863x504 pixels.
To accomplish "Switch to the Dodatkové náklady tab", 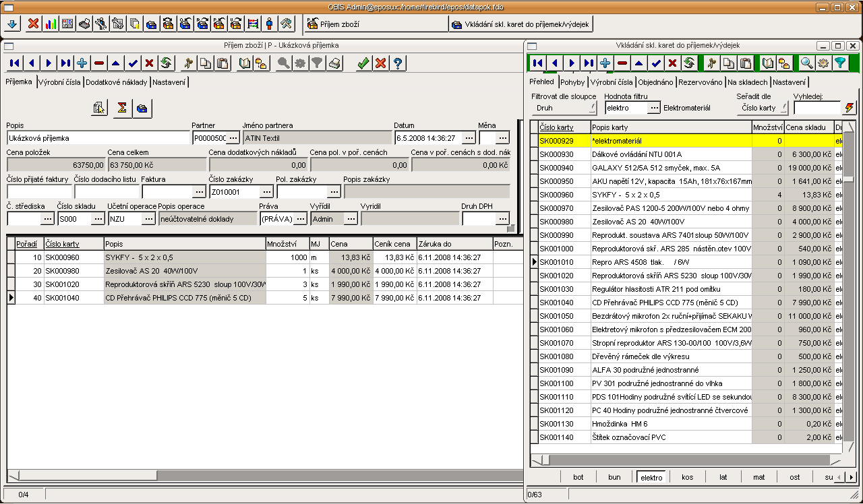I will (x=117, y=82).
